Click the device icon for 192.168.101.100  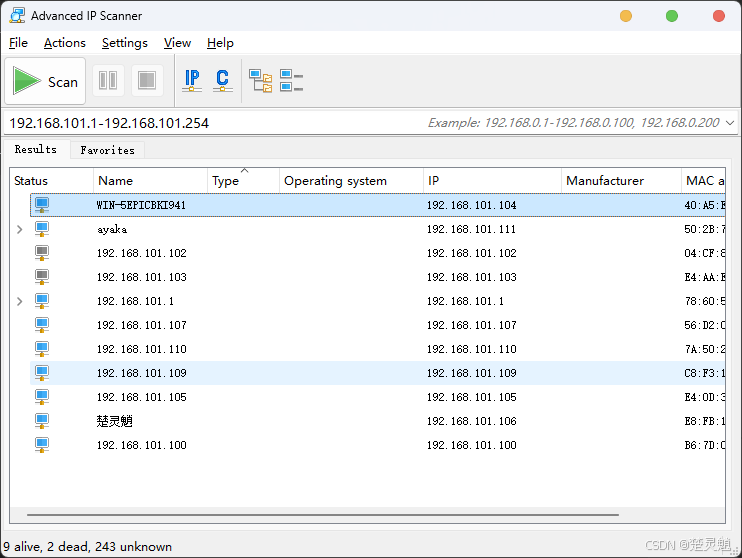tap(42, 445)
